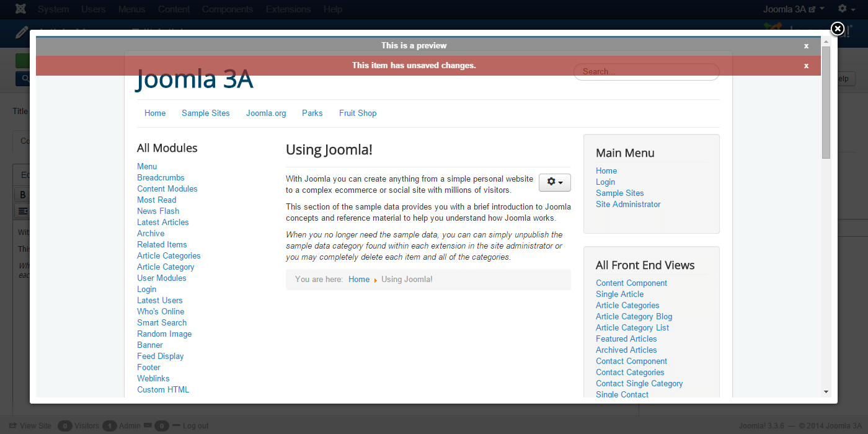Dismiss the 'This is a preview' bar
Screen dimensions: 868x434
pos(806,46)
